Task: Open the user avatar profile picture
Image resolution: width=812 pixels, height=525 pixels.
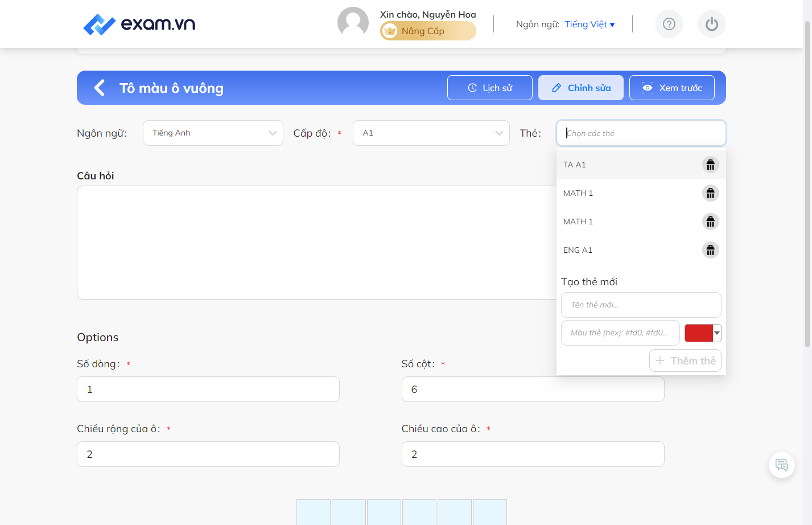Action: point(353,23)
